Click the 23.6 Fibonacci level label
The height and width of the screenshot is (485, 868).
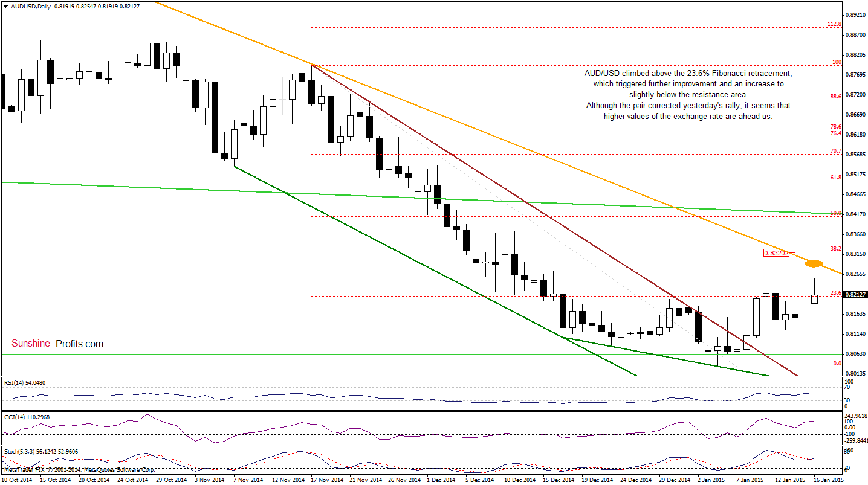click(x=836, y=292)
